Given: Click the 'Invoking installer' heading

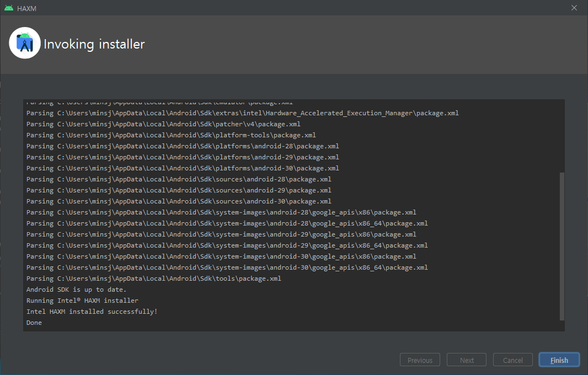Looking at the screenshot, I should coord(94,44).
